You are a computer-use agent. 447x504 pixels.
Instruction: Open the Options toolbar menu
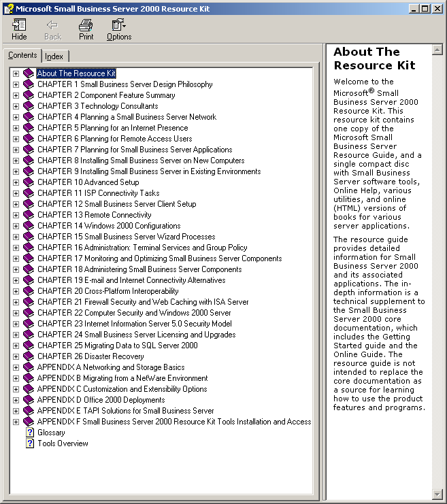(119, 29)
